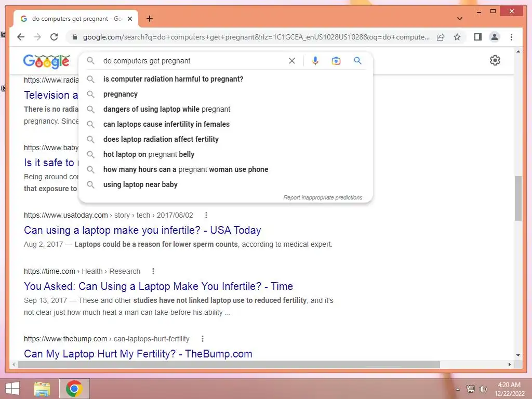Viewport: 532px width, 399px height.
Task: Select 'does laptop radiation affect fertility' suggestion
Action: pyautogui.click(x=225, y=139)
